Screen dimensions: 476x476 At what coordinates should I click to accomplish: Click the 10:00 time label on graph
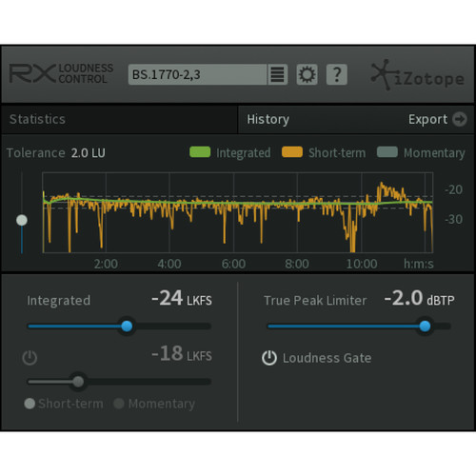[362, 264]
